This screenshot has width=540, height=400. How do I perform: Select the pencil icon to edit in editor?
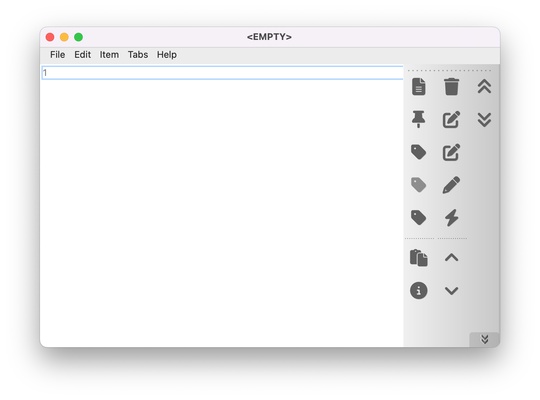451,185
